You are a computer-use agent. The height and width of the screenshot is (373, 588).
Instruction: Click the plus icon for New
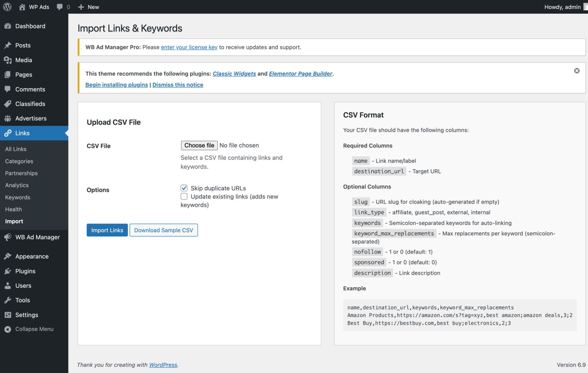coord(81,7)
